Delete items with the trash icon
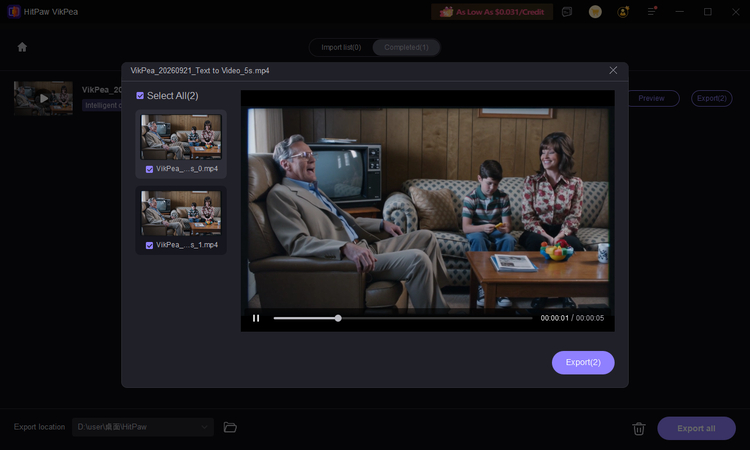This screenshot has height=450, width=750. [639, 428]
